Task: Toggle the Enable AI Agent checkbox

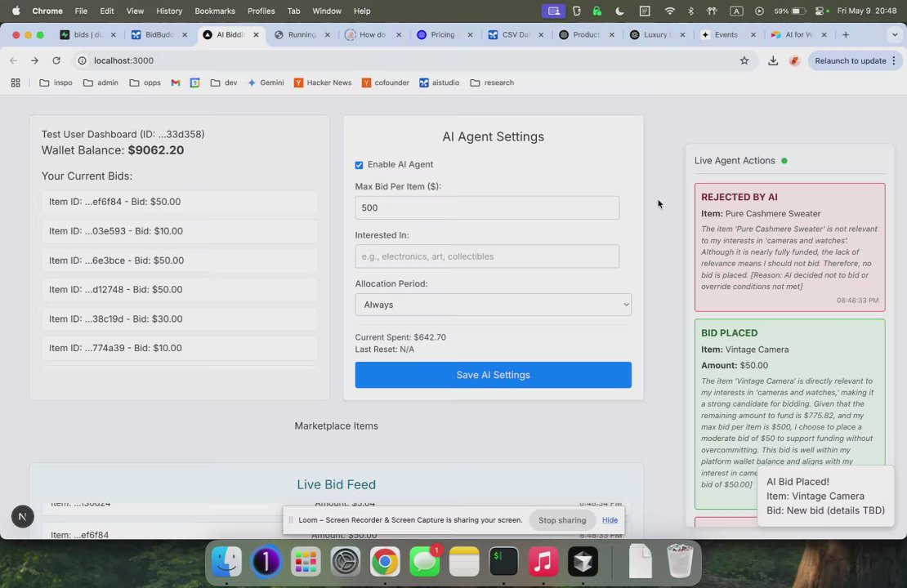Action: [x=359, y=165]
